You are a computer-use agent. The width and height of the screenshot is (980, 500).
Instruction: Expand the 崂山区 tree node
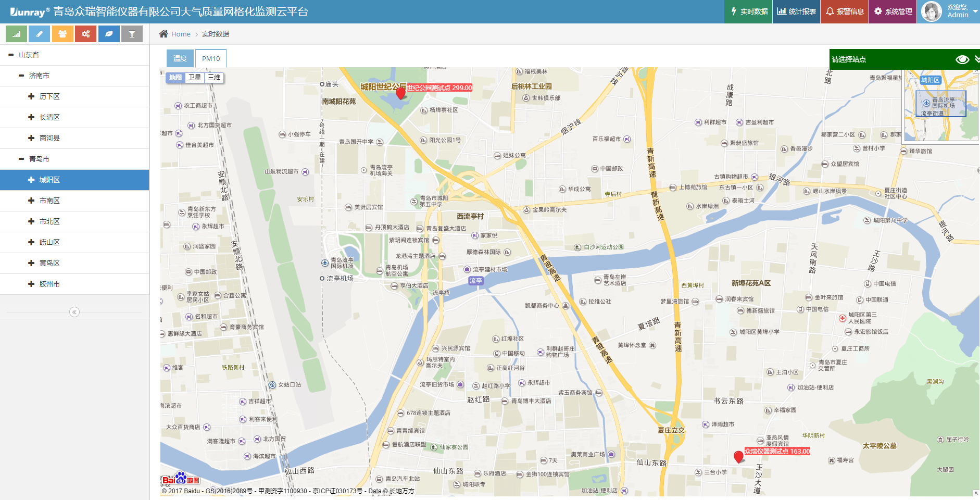coord(31,242)
